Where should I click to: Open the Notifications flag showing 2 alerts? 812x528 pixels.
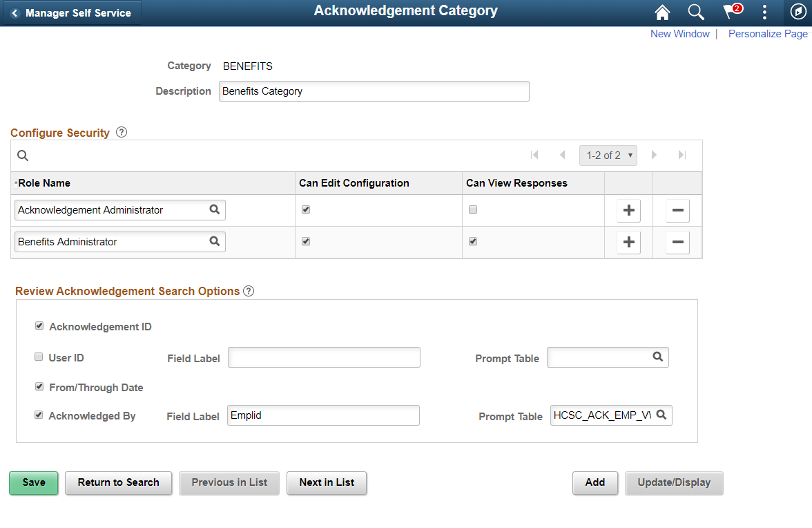729,12
